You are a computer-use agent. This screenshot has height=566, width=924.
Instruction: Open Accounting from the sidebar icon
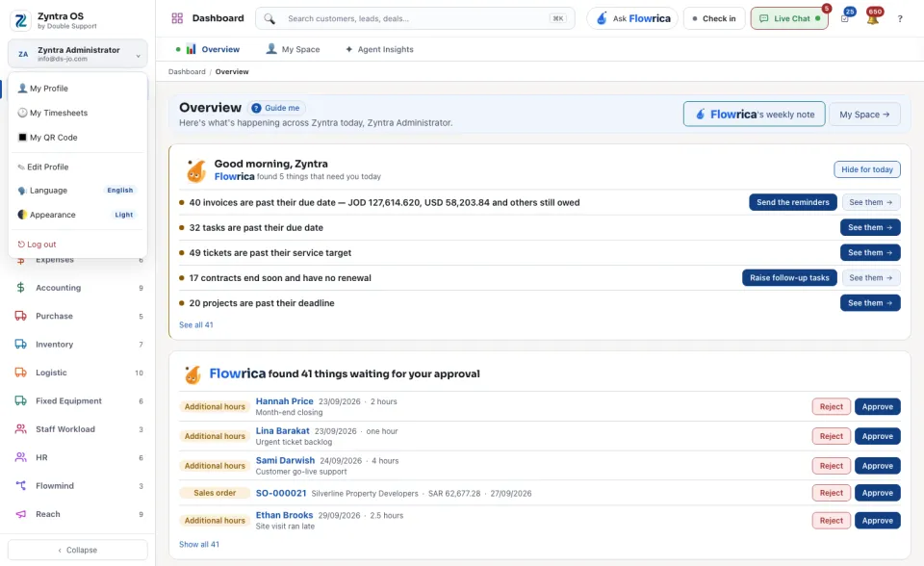click(x=20, y=288)
